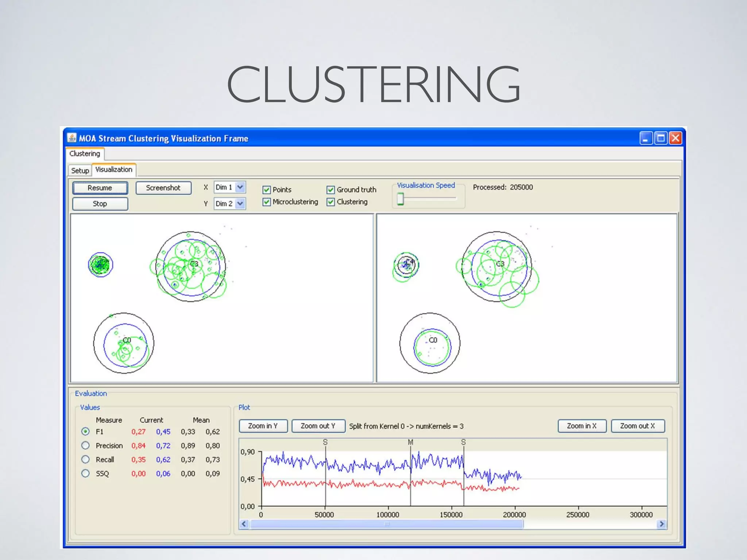Click Zoom out Y button
The width and height of the screenshot is (747, 560).
(318, 426)
